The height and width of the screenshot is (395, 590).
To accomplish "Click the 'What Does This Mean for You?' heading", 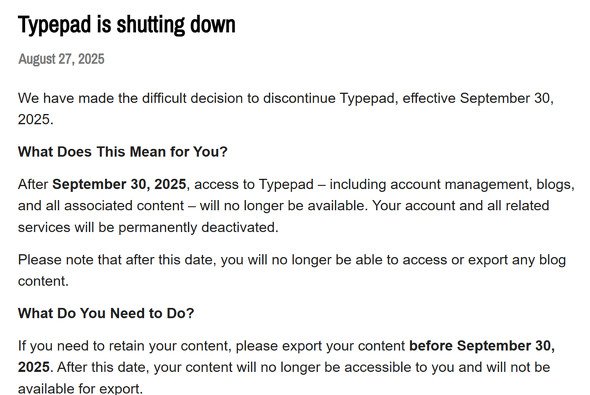I will [123, 152].
